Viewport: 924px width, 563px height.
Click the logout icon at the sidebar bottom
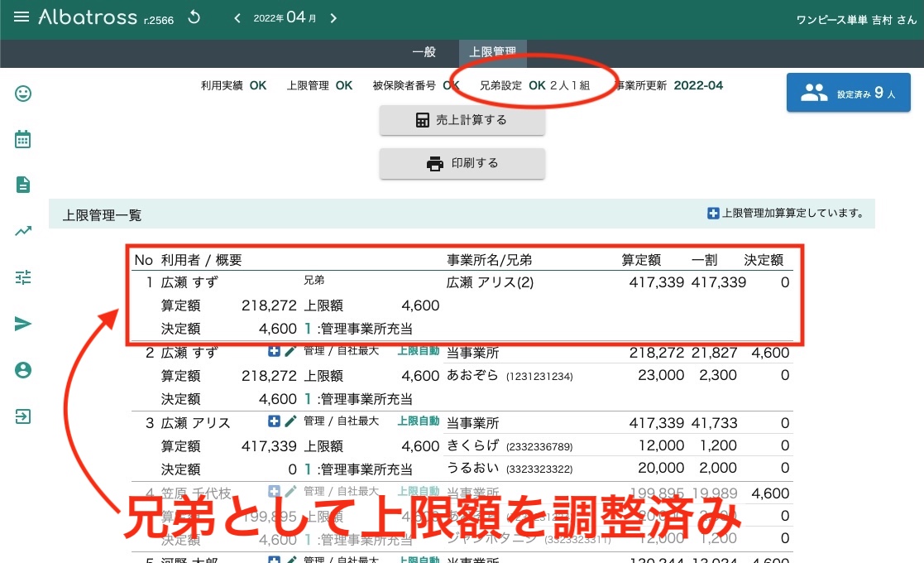22,416
